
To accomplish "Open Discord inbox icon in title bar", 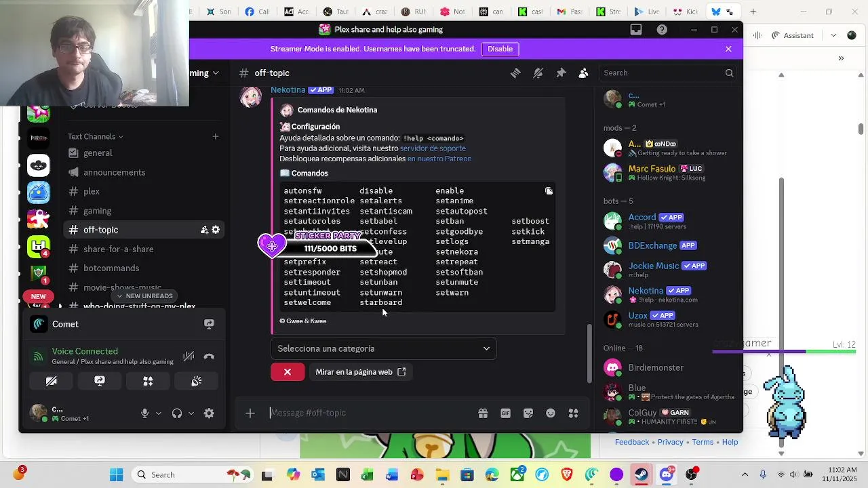I will (636, 30).
